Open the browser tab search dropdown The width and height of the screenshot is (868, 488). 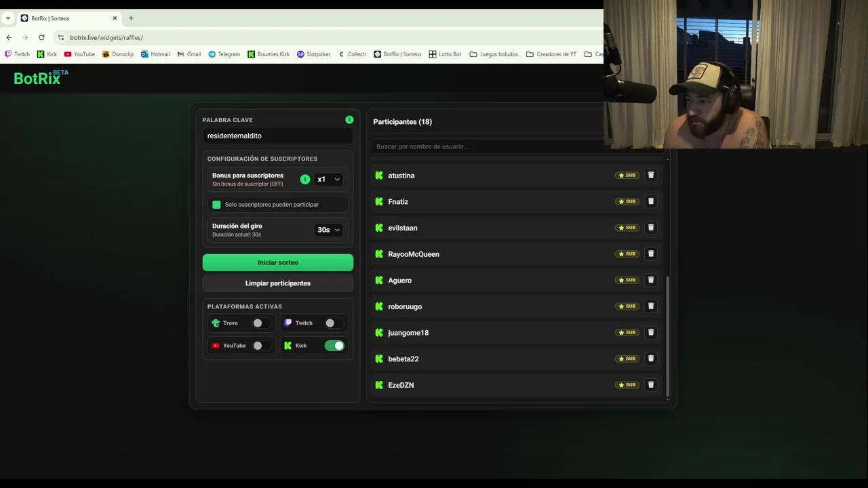click(x=8, y=18)
